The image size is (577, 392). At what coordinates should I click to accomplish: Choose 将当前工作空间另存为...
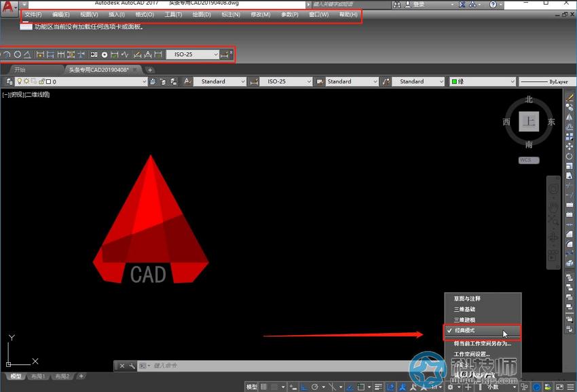pyautogui.click(x=483, y=343)
